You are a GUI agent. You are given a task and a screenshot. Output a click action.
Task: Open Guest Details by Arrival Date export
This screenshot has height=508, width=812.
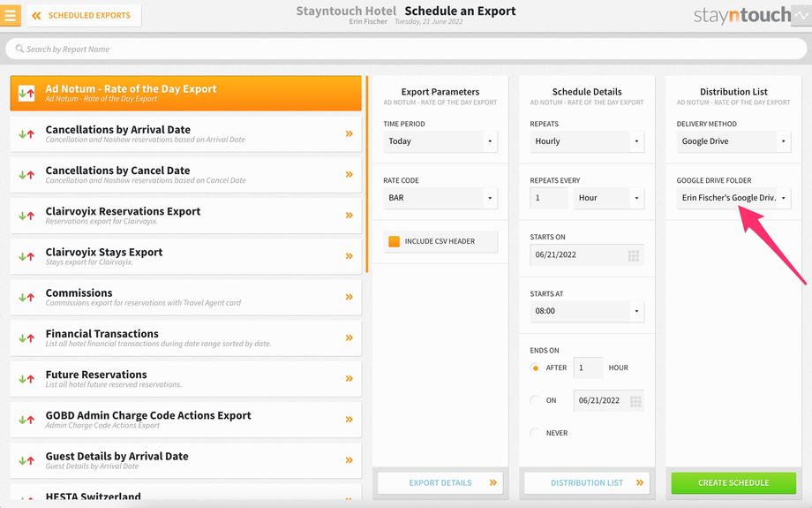click(x=186, y=461)
